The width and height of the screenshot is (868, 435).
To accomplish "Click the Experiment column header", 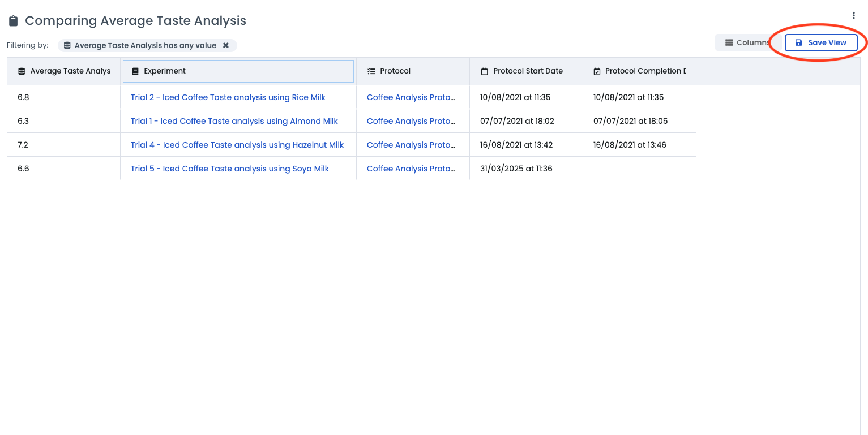I will tap(238, 71).
